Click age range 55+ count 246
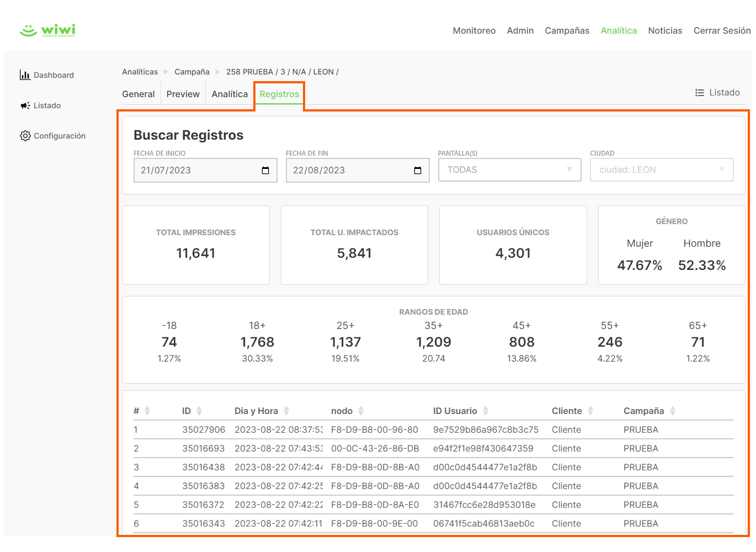The image size is (756, 552). pos(610,342)
